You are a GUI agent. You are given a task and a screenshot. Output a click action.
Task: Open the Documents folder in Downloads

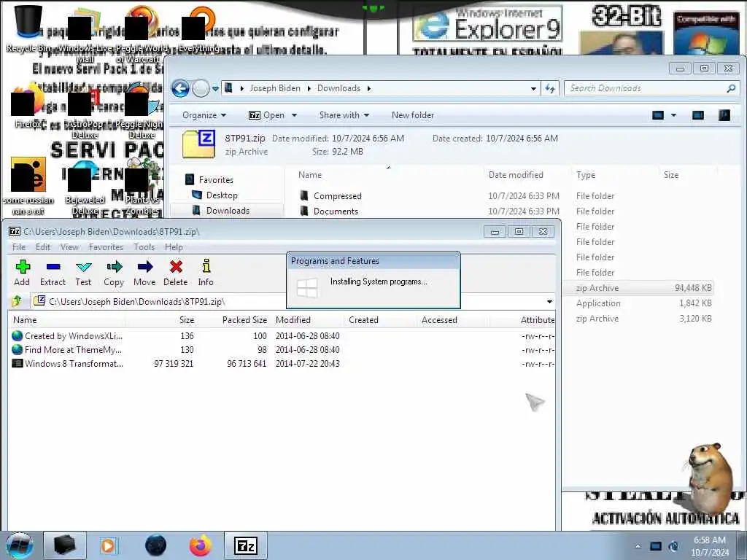[329, 211]
